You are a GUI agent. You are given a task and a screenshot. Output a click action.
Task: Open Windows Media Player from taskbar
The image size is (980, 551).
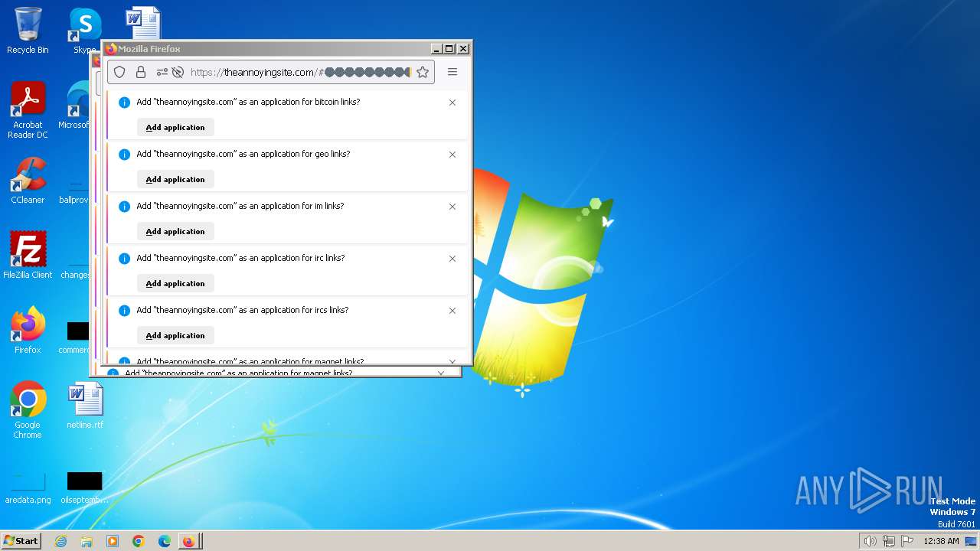113,541
